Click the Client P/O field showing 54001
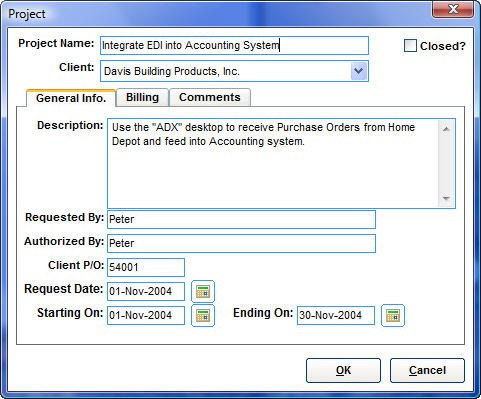Screen dimensions: 481x399 tap(146, 267)
